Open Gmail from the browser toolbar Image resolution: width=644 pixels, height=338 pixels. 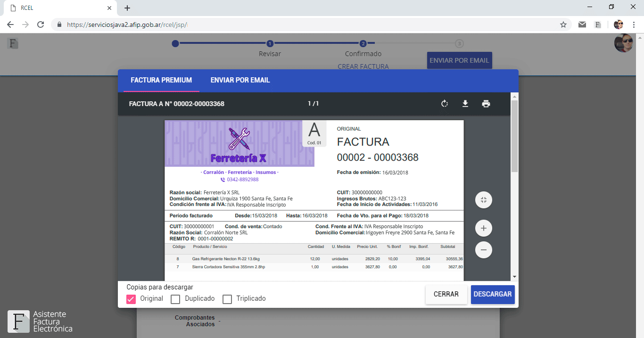582,24
